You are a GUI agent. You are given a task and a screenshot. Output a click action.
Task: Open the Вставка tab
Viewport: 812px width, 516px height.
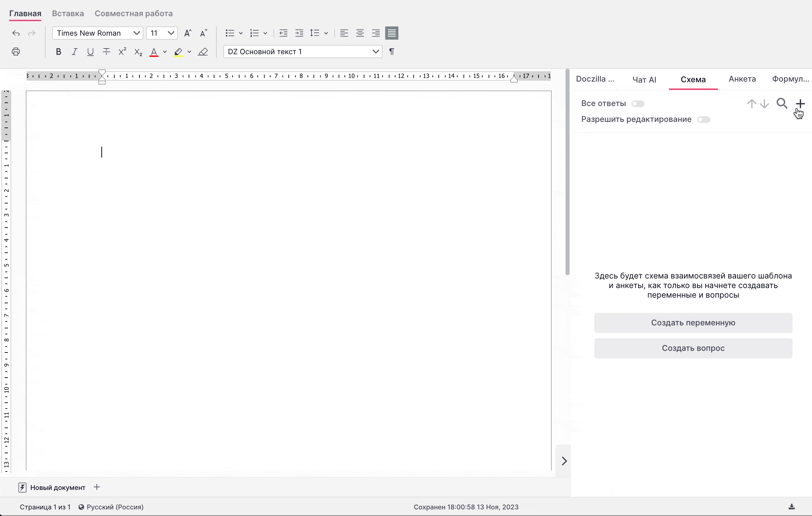(x=68, y=14)
